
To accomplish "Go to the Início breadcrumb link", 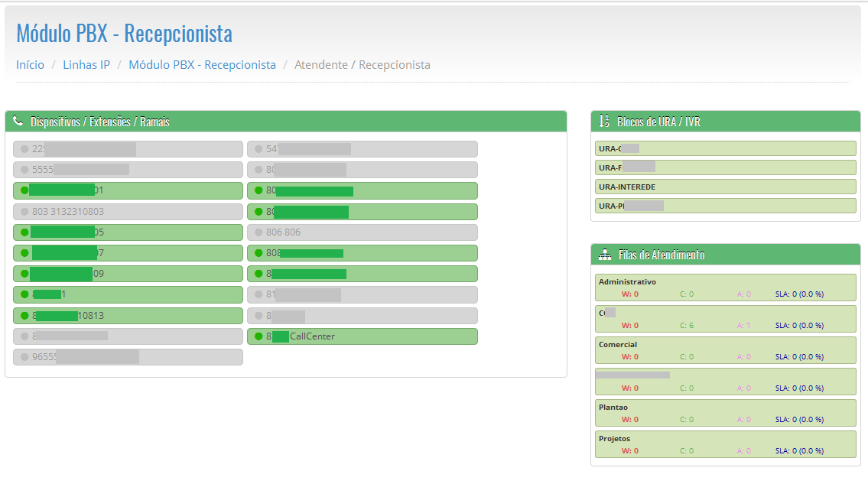I will (x=30, y=65).
